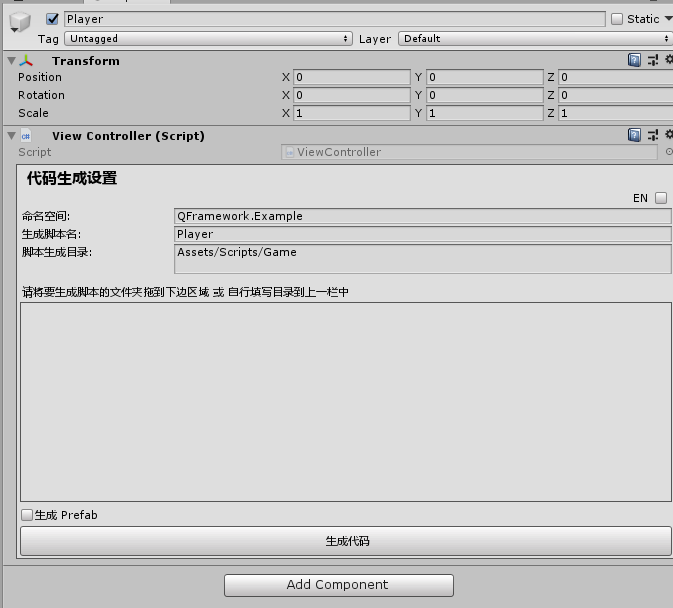673x608 pixels.
Task: Click the Position Y field
Action: pos(485,77)
